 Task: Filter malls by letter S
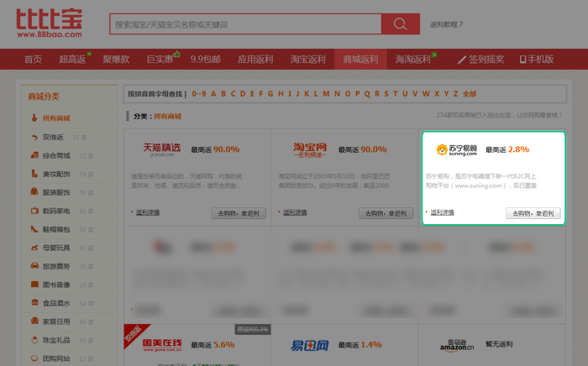[x=386, y=94]
